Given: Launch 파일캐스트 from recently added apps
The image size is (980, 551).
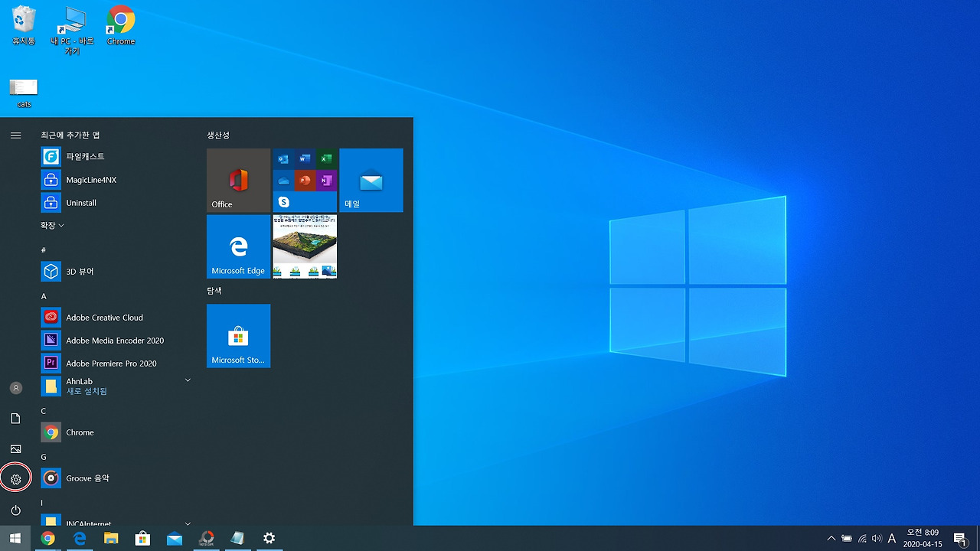Looking at the screenshot, I should click(x=115, y=157).
